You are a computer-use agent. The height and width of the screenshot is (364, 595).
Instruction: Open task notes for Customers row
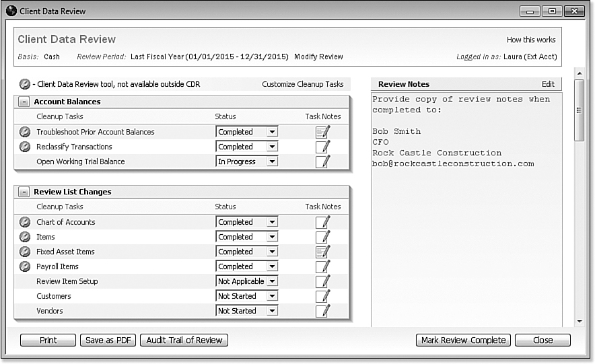tap(323, 296)
